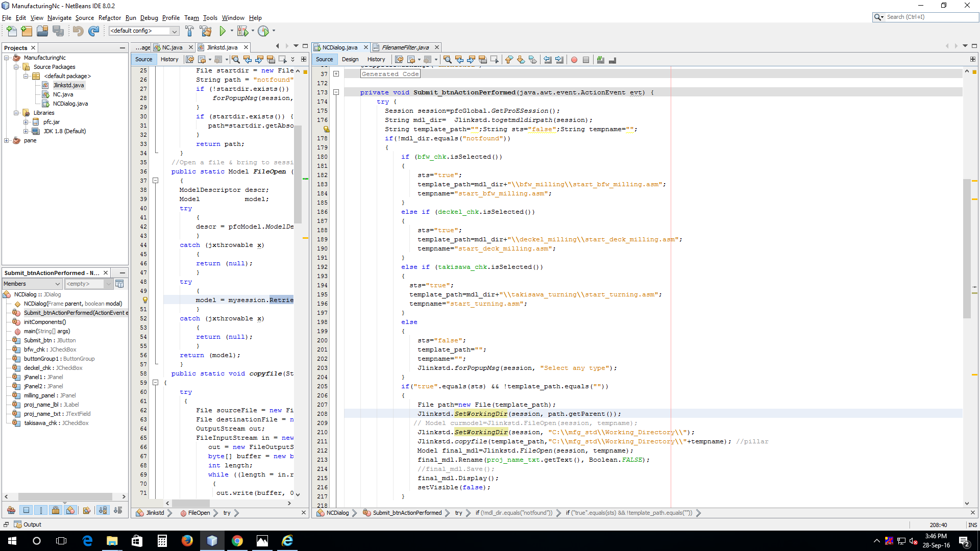
Task: Click Previous Bookmark icon in NCDialog toolbar
Action: point(509,60)
